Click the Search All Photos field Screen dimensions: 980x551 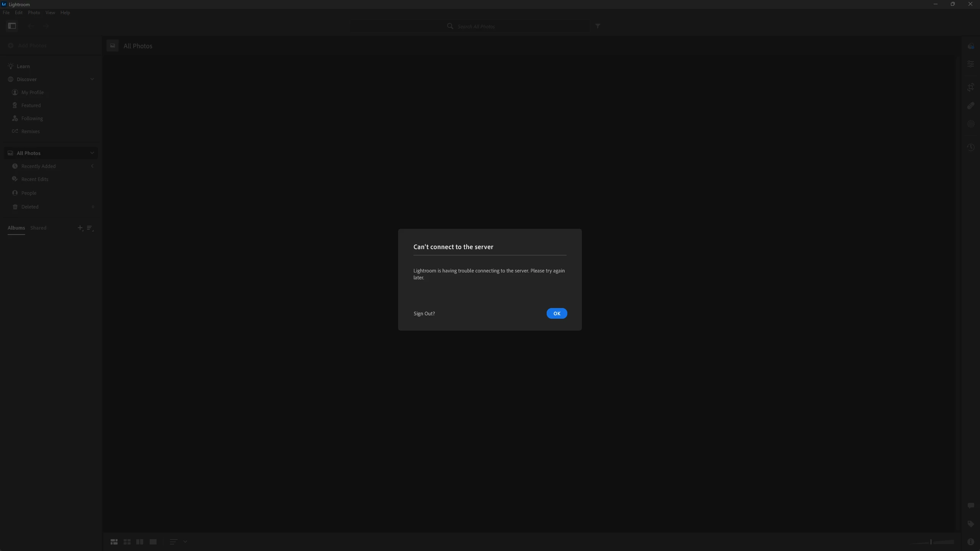[x=476, y=26]
